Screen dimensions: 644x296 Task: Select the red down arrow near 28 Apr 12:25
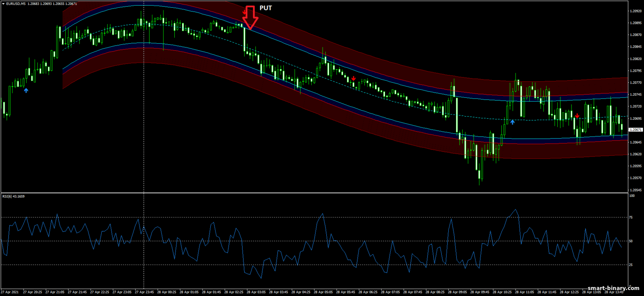(577, 116)
